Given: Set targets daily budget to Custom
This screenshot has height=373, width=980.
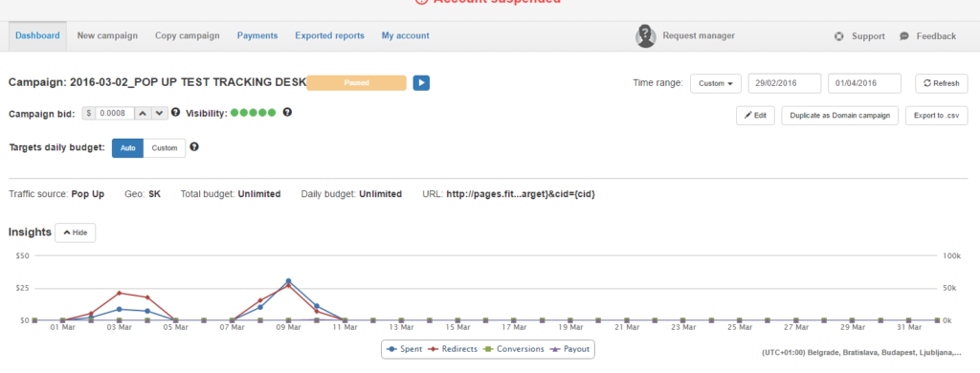Looking at the screenshot, I should click(x=165, y=148).
